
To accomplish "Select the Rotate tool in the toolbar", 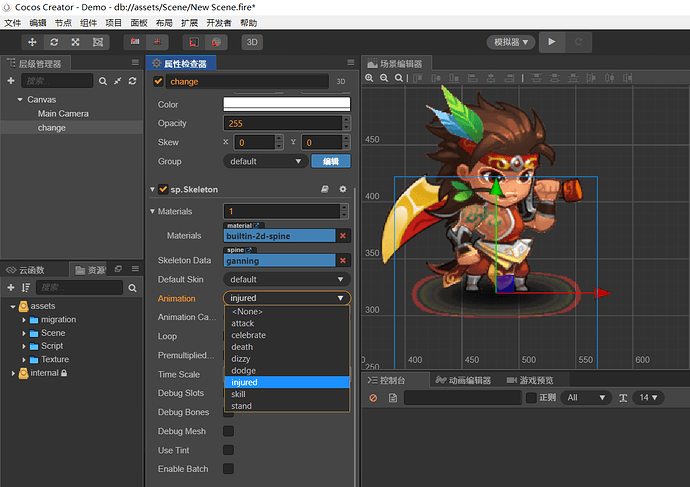I will point(54,42).
